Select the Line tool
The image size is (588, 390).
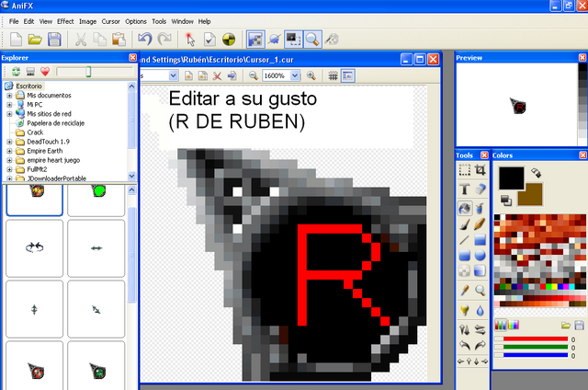pos(465,239)
